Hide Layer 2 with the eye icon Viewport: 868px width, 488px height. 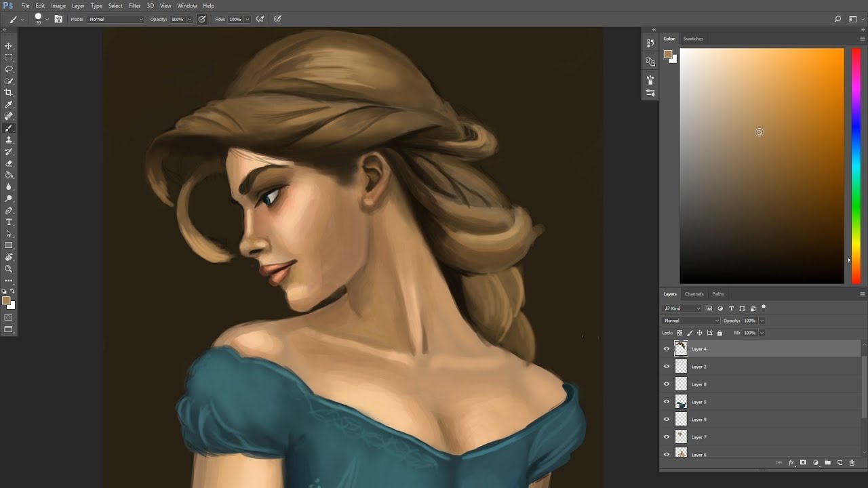click(667, 367)
